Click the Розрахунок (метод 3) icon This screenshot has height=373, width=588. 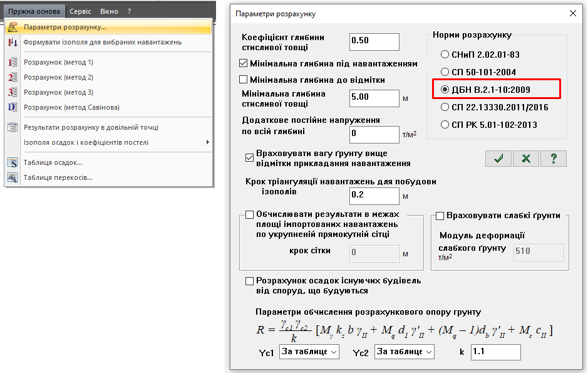(x=13, y=92)
